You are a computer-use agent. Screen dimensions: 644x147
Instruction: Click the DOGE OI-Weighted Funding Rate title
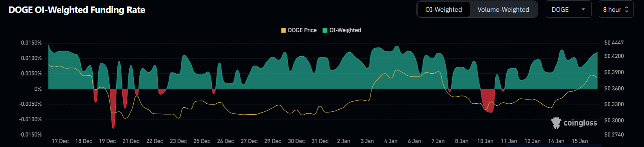tap(77, 10)
